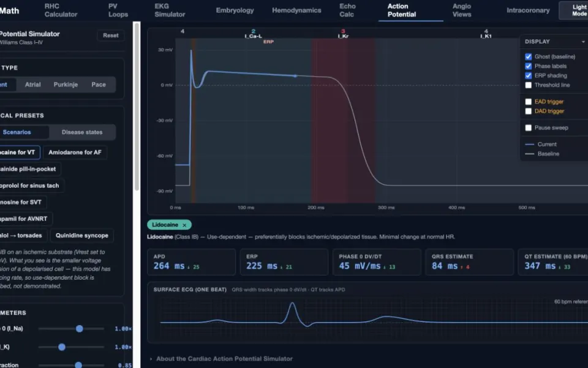This screenshot has width=588, height=368.
Task: Click the Phase 0 dV/dt 45 mV/ms value
Action: (360, 266)
